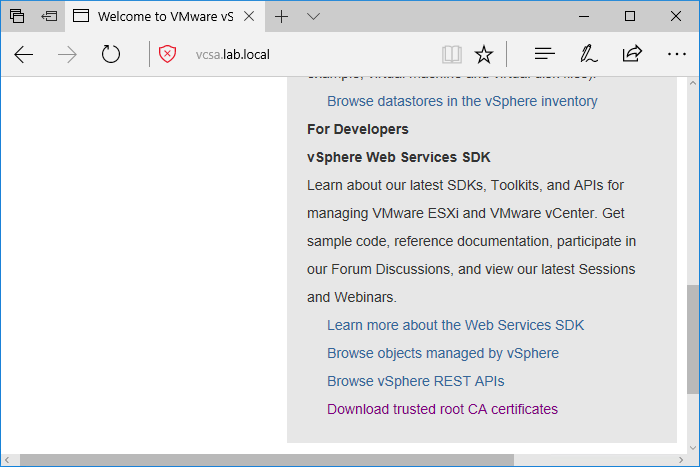Open the Hub favorites and history icon
This screenshot has width=700, height=467.
pos(544,54)
